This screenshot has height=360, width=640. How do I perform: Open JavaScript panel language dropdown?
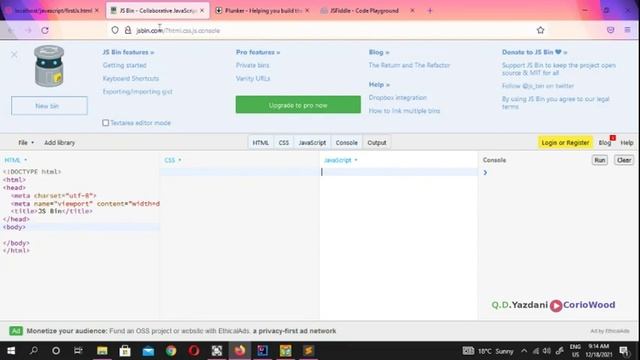tap(340, 160)
